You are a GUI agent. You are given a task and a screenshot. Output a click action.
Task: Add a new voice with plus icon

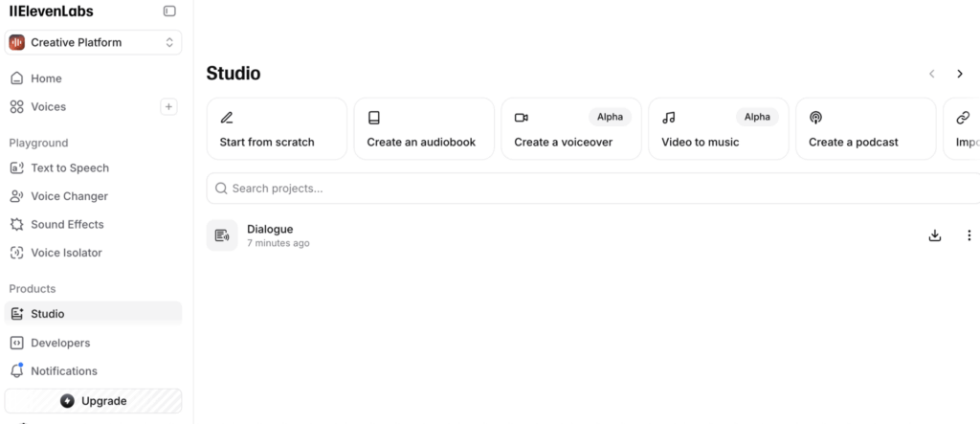(x=168, y=107)
